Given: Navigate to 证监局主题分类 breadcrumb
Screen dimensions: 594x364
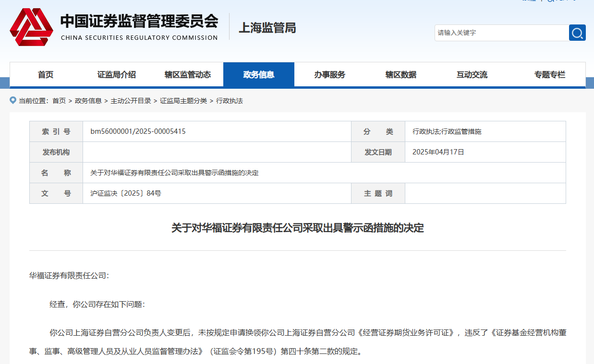Looking at the screenshot, I should point(183,101).
